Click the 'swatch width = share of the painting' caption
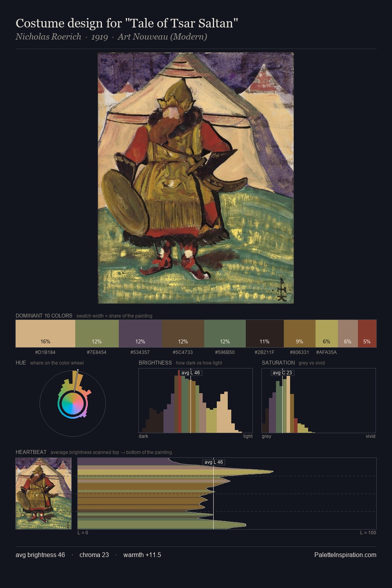Image resolution: width=392 pixels, height=588 pixels. click(x=114, y=316)
